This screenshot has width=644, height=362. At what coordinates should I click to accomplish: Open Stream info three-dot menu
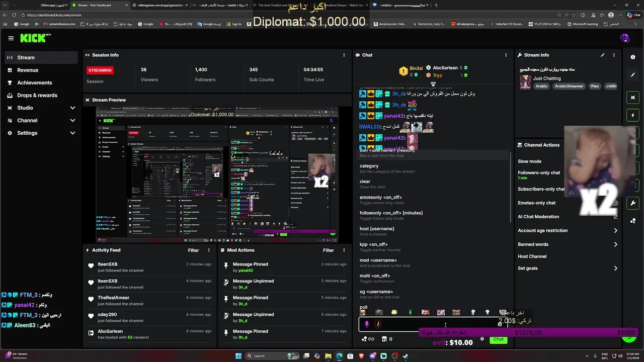[614, 55]
